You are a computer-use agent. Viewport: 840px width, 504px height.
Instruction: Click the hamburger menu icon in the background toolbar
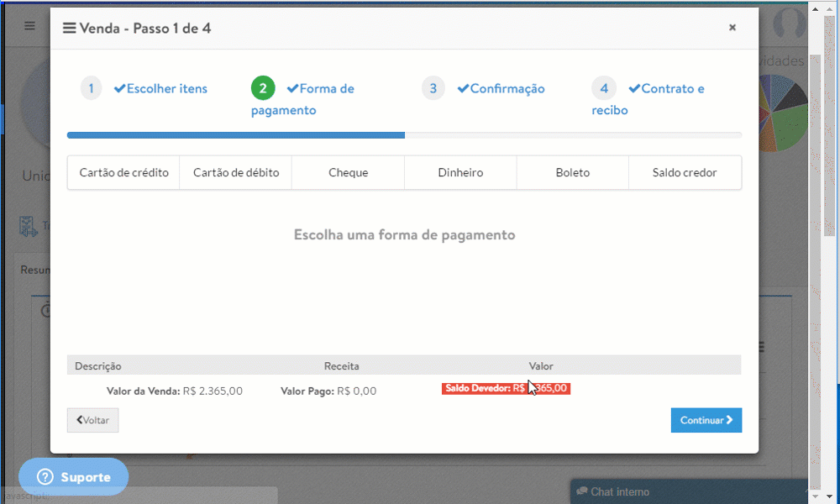click(29, 26)
